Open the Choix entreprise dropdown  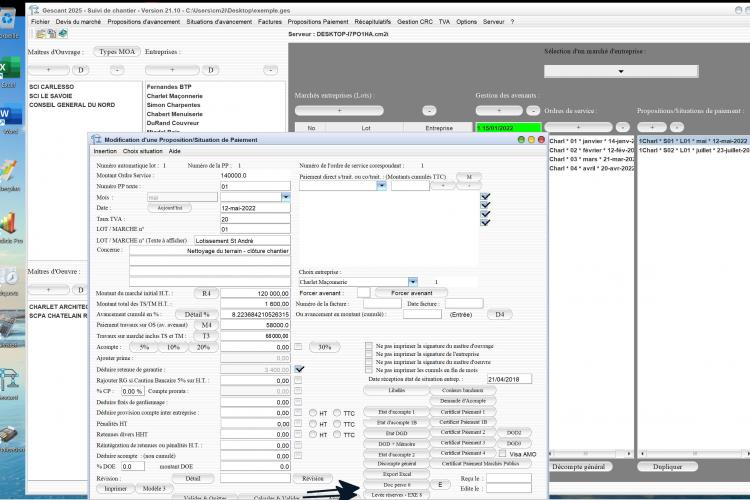(x=413, y=282)
